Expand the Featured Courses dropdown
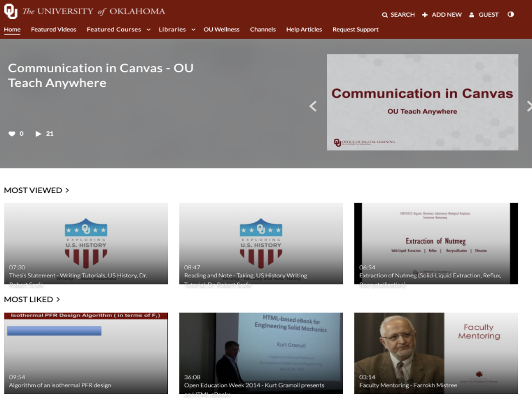 (148, 30)
